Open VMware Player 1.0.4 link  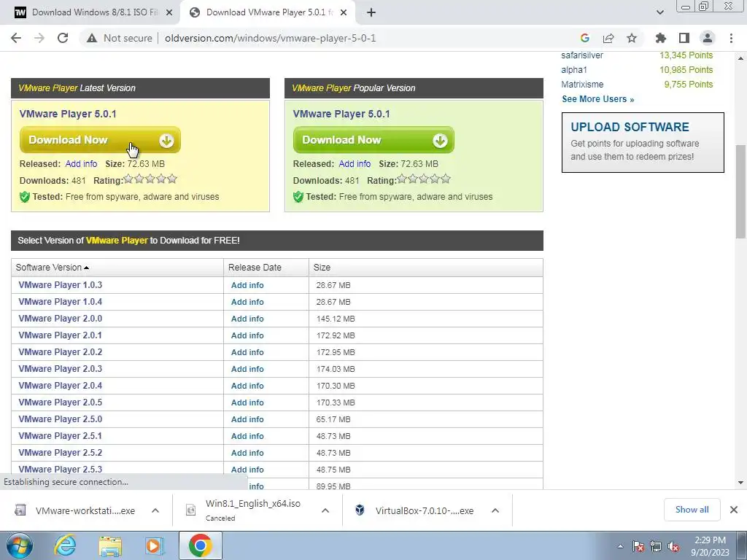(x=60, y=302)
